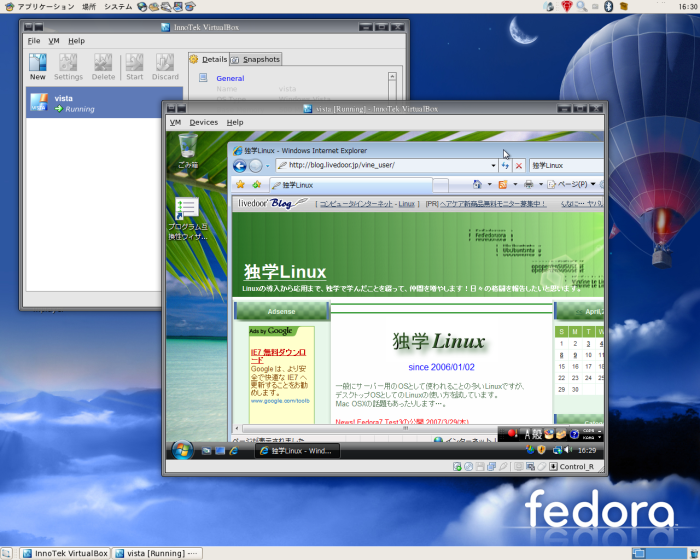Click the Delete VM toolbar icon
Image resolution: width=700 pixels, height=560 pixels.
click(x=103, y=67)
